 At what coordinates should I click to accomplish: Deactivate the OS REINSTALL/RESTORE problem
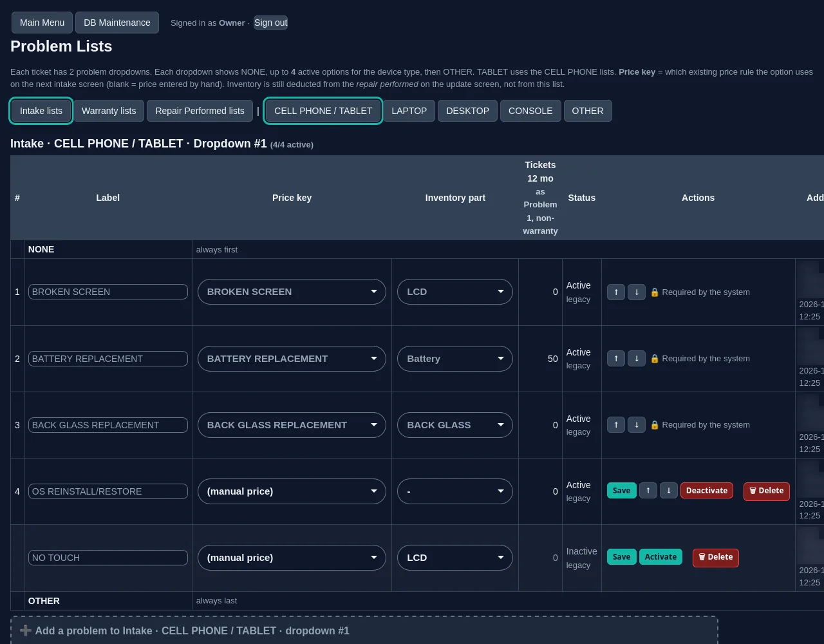click(x=706, y=491)
